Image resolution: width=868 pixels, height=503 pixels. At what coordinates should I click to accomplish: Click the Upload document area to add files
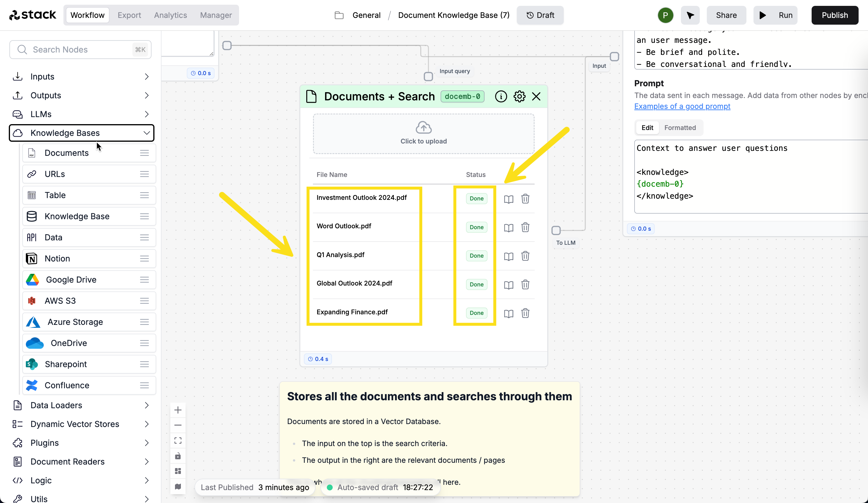pos(423,133)
